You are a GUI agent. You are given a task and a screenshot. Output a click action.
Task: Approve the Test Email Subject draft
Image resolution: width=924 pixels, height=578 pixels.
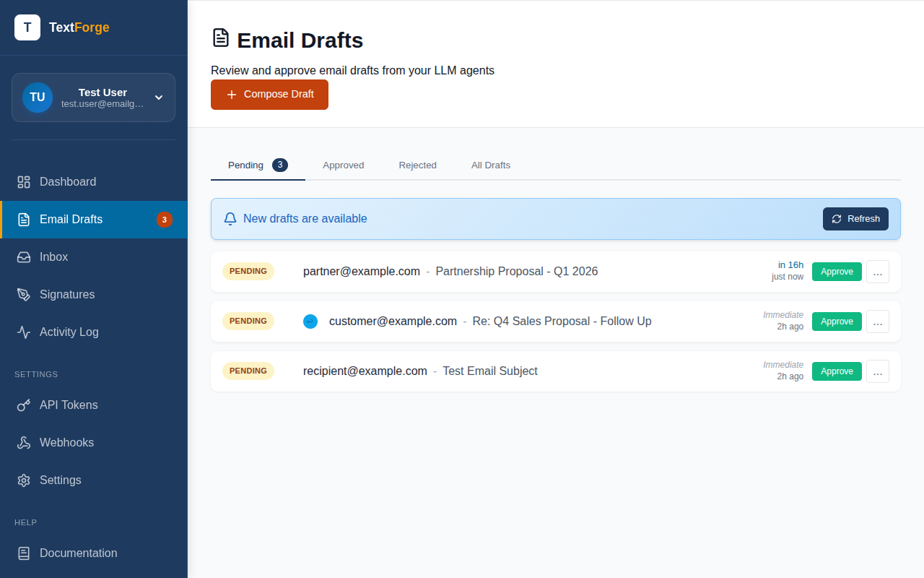837,371
